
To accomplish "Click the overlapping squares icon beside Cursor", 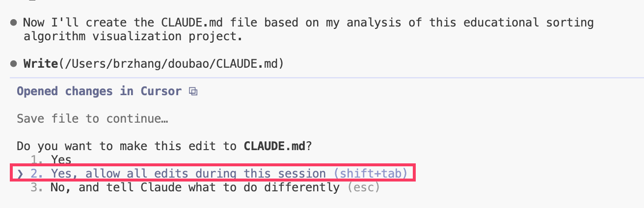I will [x=193, y=91].
